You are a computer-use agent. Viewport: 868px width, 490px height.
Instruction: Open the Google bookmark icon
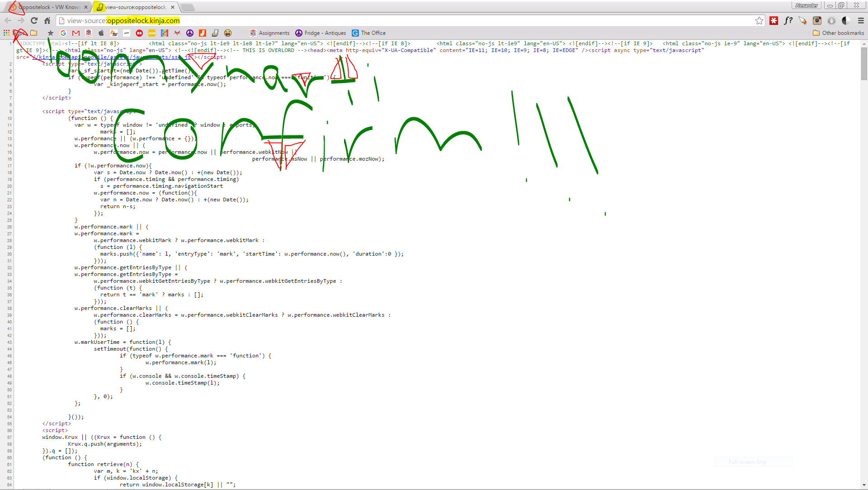[x=63, y=33]
